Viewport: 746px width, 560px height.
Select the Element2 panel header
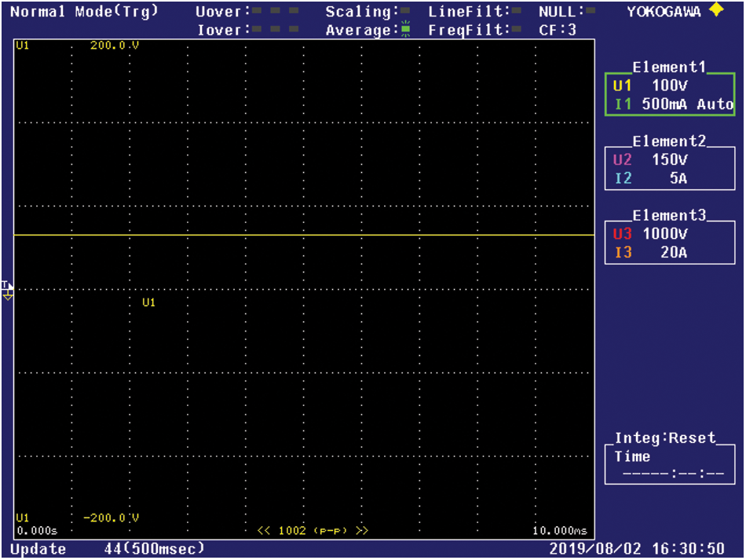670,141
